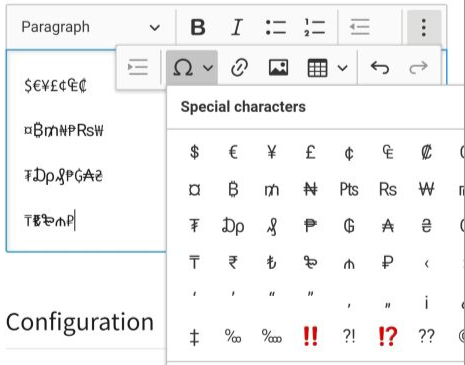Insert the cent sign character
The image size is (465, 365).
pyautogui.click(x=349, y=153)
